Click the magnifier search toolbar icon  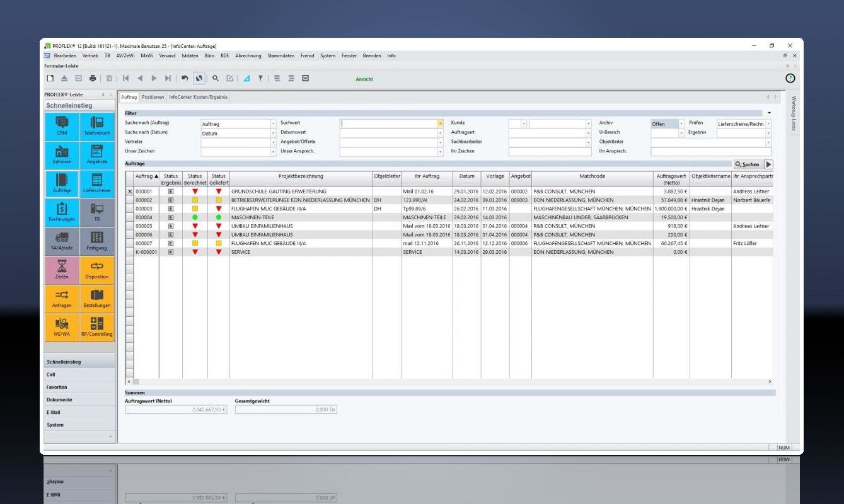[x=216, y=78]
